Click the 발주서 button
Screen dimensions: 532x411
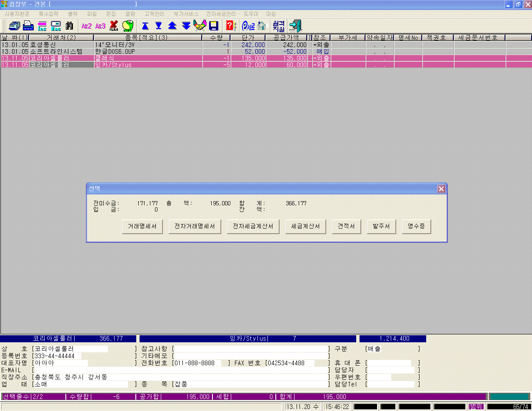[381, 226]
